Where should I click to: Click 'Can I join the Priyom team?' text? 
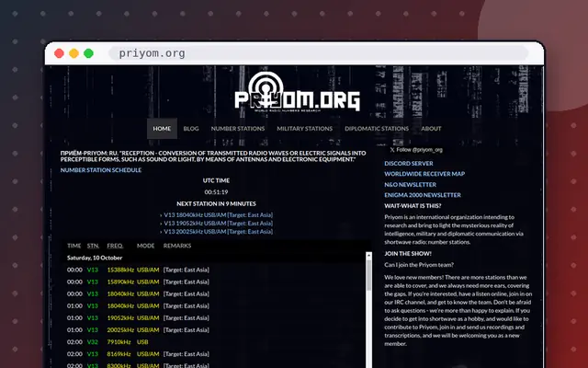[419, 265]
